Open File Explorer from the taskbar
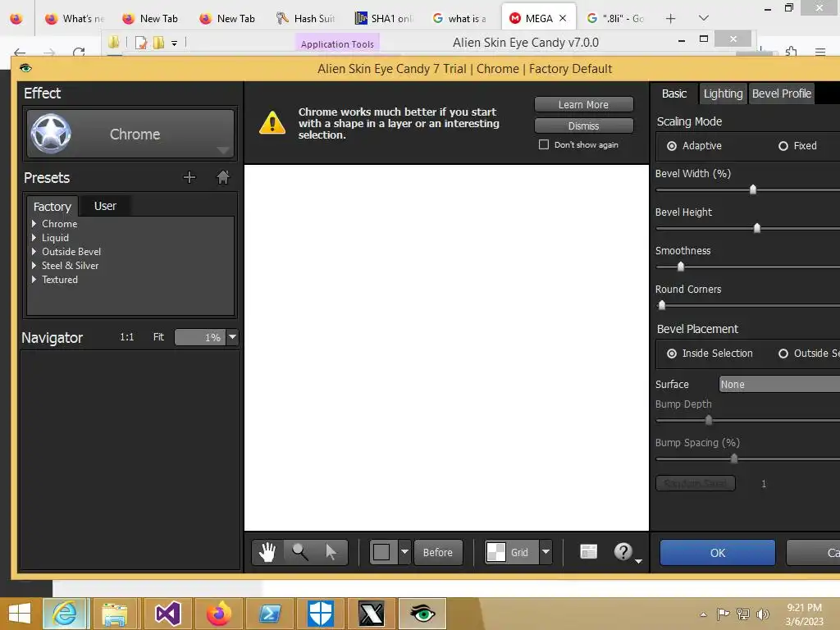This screenshot has height=630, width=840. coord(115,614)
